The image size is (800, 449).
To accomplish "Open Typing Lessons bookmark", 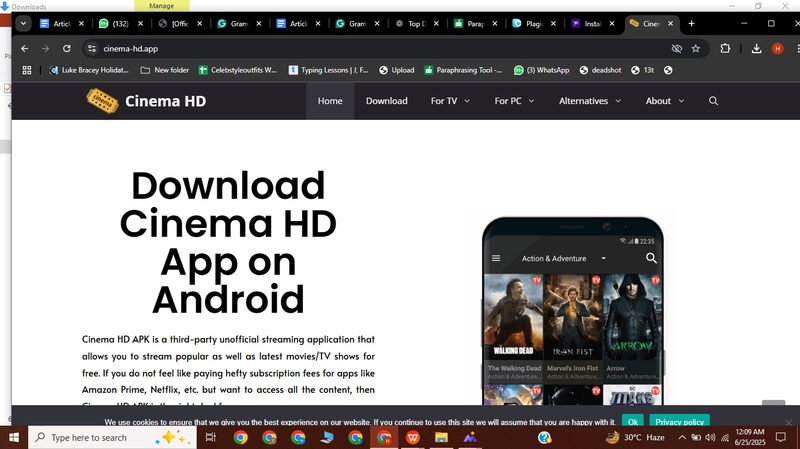I will (328, 70).
